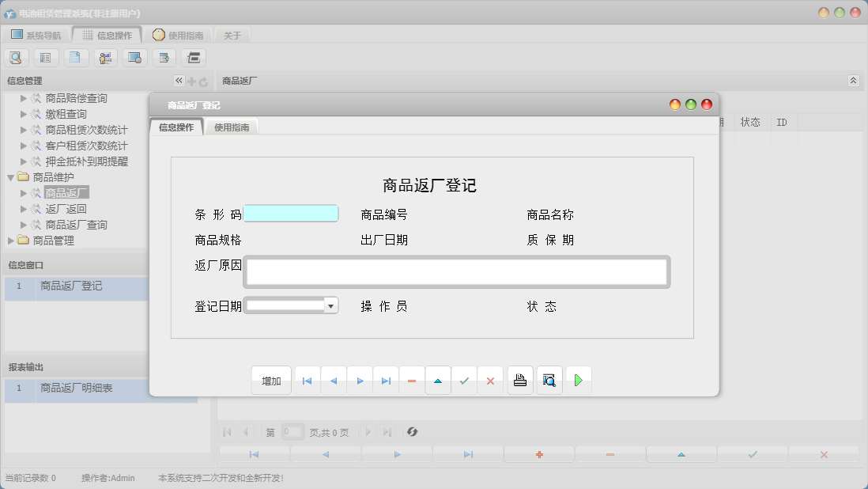Select the report list icon on the toolbar
This screenshot has height=489, width=868.
pyautogui.click(x=44, y=57)
